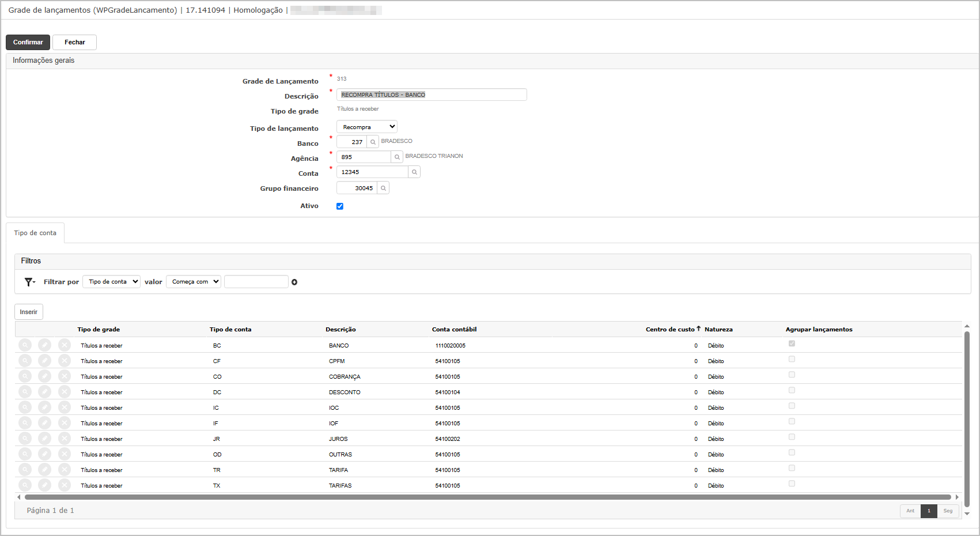
Task: Sort by Tipo de conta column header
Action: (x=230, y=330)
